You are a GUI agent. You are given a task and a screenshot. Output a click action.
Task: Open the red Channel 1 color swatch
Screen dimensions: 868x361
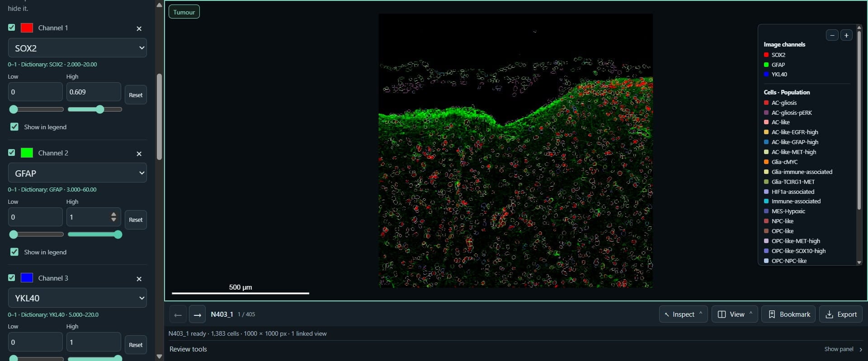pos(27,28)
